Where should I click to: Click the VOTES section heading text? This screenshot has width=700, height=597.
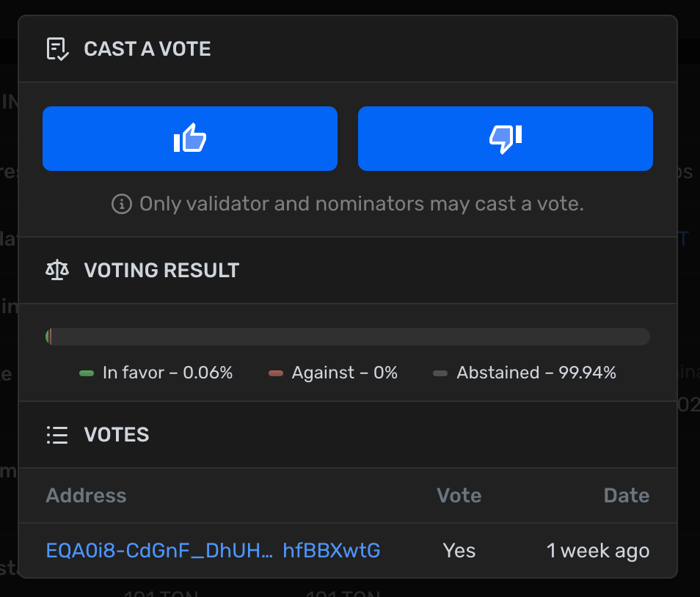pyautogui.click(x=117, y=435)
